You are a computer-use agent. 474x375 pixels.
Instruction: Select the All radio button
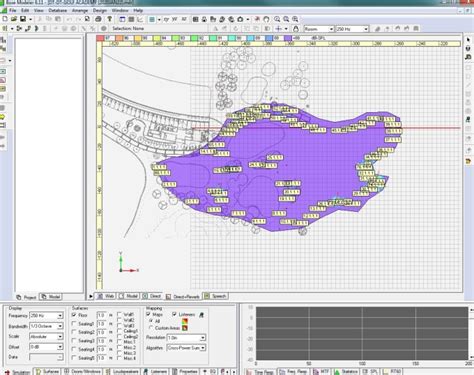(x=151, y=321)
